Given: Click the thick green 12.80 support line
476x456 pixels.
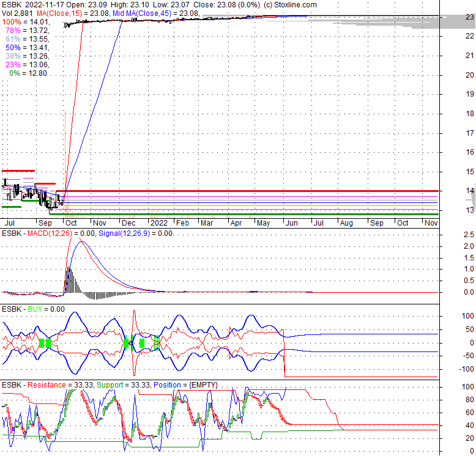Looking at the screenshot, I should pyautogui.click(x=244, y=215).
